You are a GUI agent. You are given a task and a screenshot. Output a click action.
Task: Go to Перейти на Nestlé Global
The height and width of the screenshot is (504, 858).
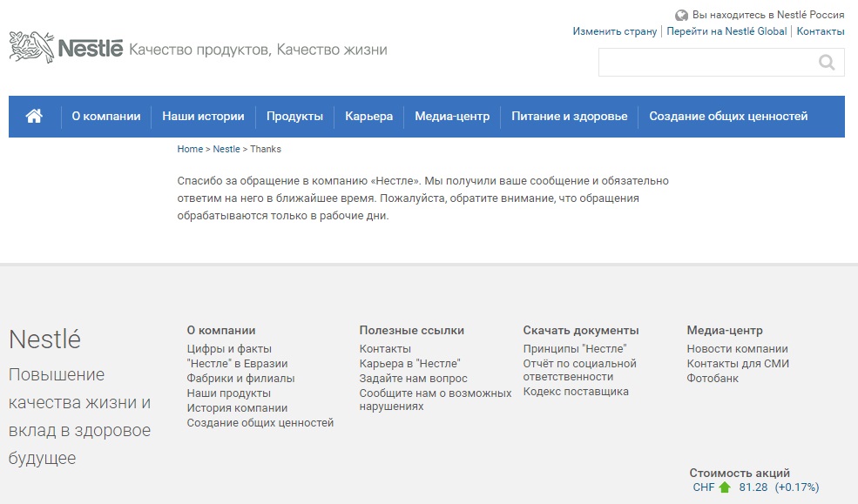[x=726, y=31]
